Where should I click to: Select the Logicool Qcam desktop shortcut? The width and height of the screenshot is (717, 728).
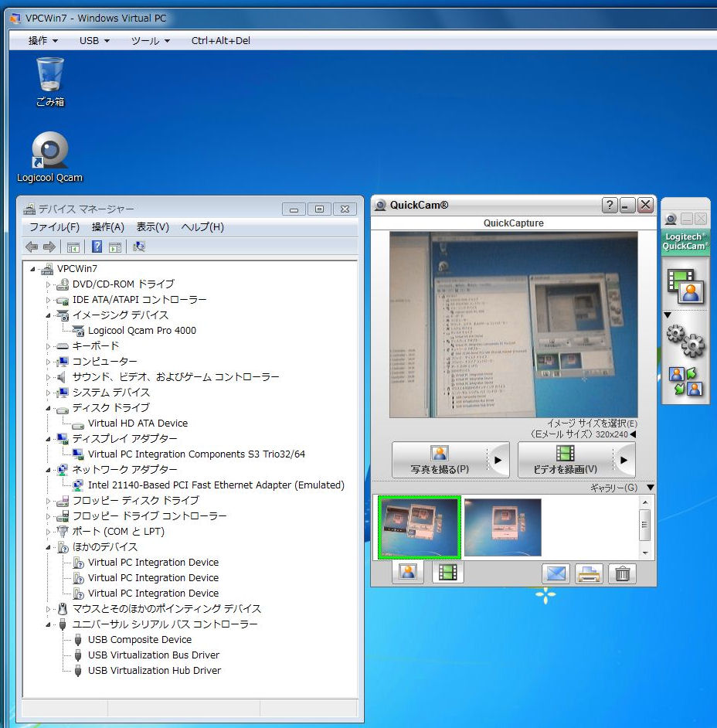point(49,157)
